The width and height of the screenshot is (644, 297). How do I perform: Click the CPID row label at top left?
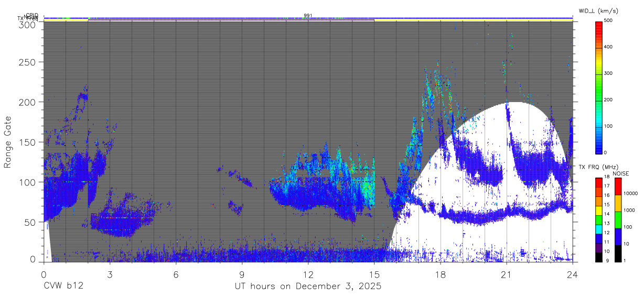31,16
